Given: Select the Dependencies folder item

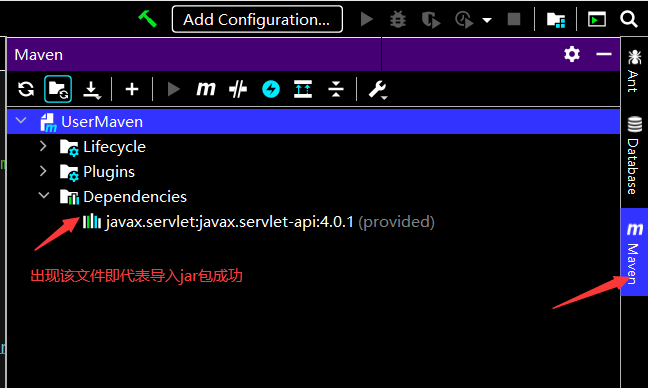Looking at the screenshot, I should point(123,197).
